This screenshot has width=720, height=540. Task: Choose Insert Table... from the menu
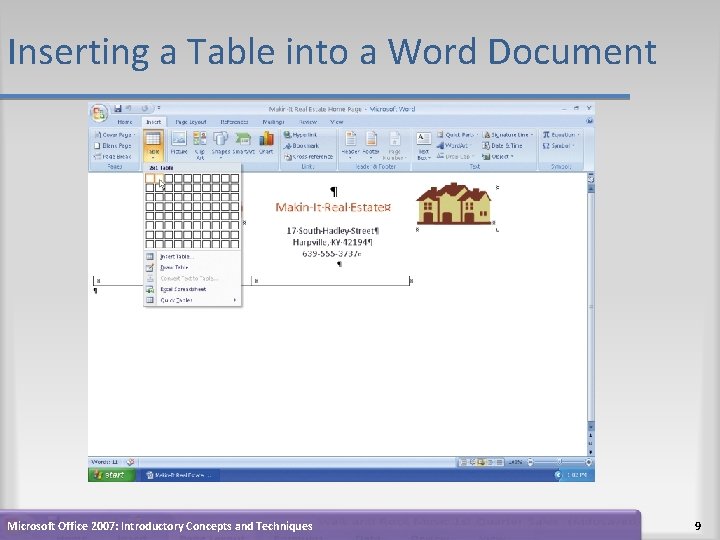192,257
